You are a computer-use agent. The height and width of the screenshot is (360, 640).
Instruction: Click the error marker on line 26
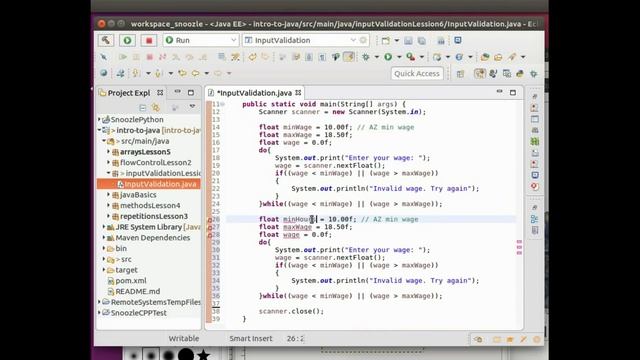(x=209, y=220)
